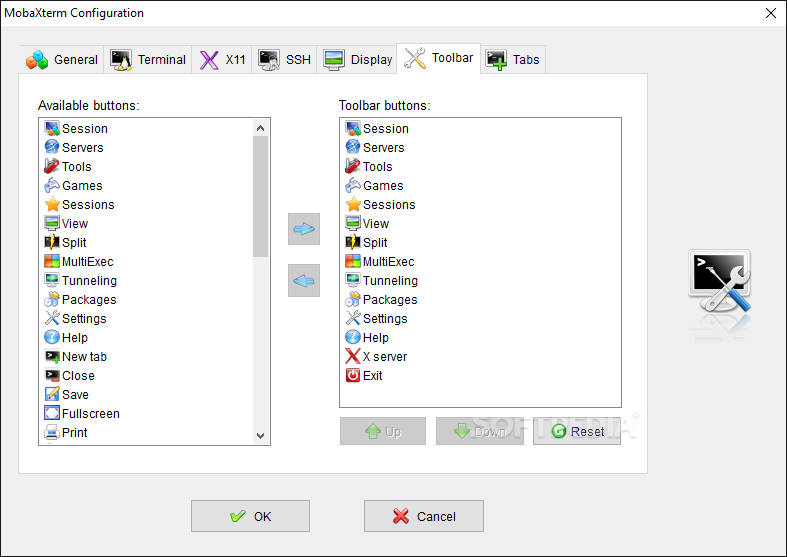Select Session icon in Available buttons list
Viewport: 787px width, 557px height.
[x=52, y=128]
